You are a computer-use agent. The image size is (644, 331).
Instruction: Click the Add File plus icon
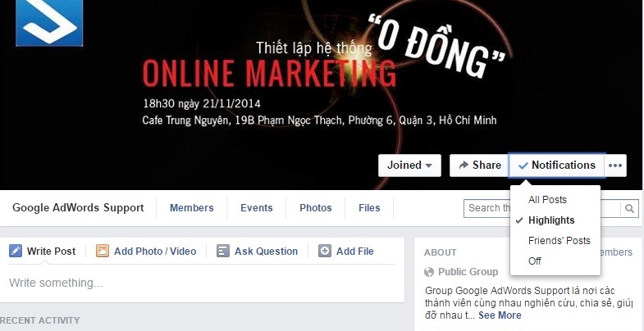point(325,251)
